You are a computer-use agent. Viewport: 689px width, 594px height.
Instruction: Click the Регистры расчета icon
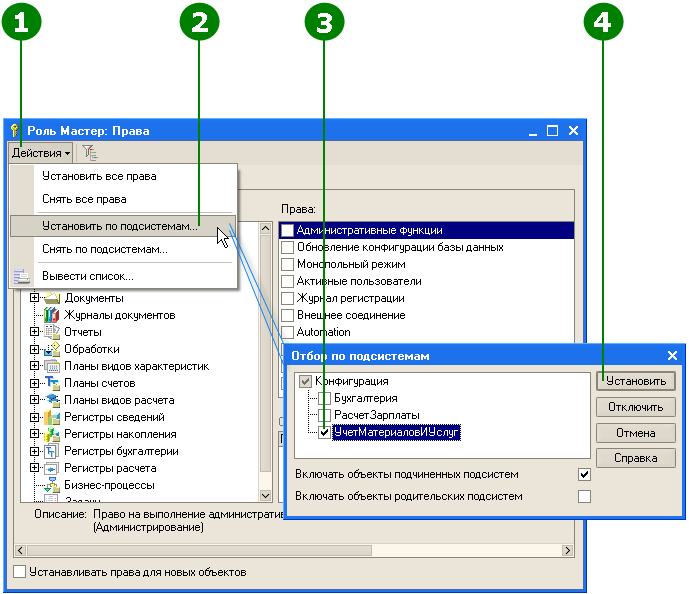coord(52,468)
